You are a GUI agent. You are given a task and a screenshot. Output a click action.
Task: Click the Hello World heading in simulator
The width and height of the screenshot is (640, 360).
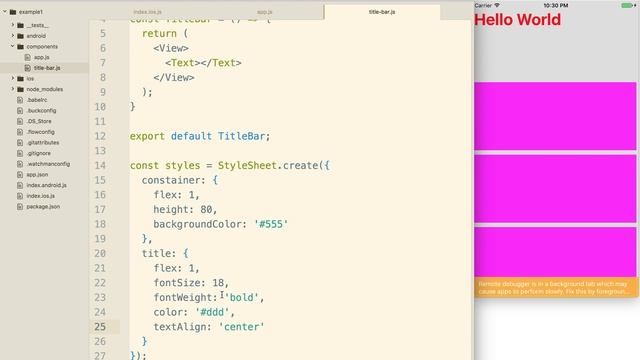[518, 20]
